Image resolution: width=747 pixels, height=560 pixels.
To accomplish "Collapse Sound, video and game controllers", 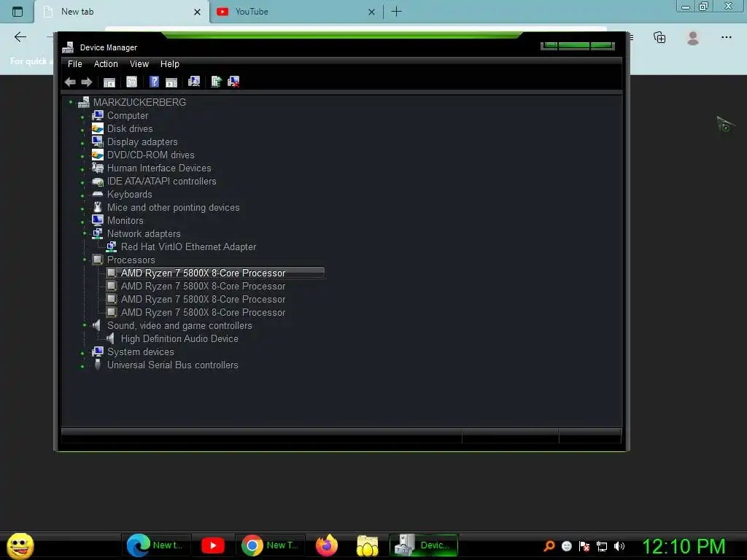I will pyautogui.click(x=85, y=325).
